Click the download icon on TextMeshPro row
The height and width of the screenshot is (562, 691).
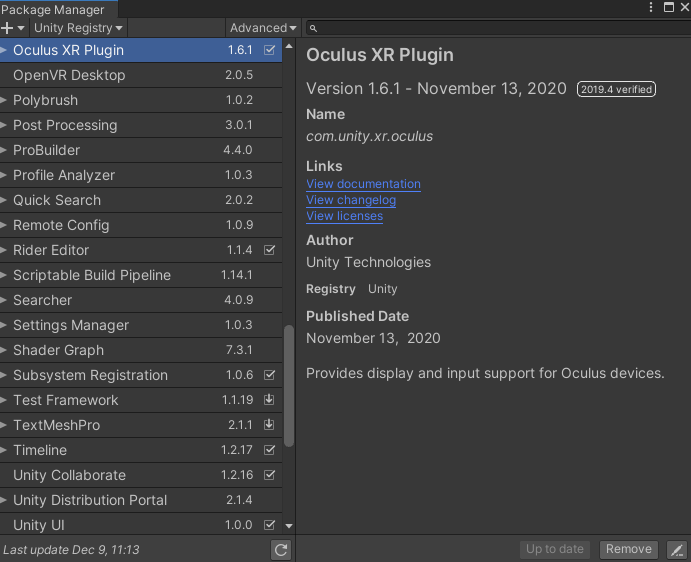coord(269,425)
